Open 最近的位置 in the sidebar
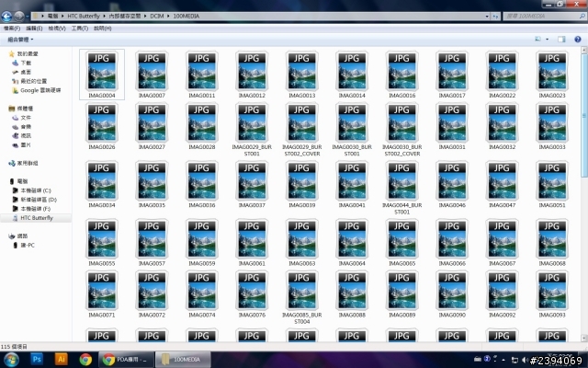 (29, 81)
